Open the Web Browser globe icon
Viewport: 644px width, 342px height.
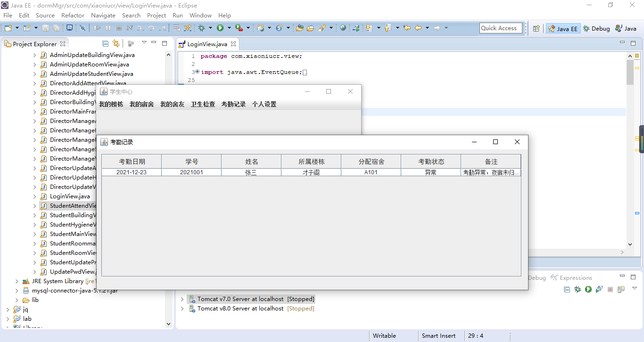tap(343, 28)
